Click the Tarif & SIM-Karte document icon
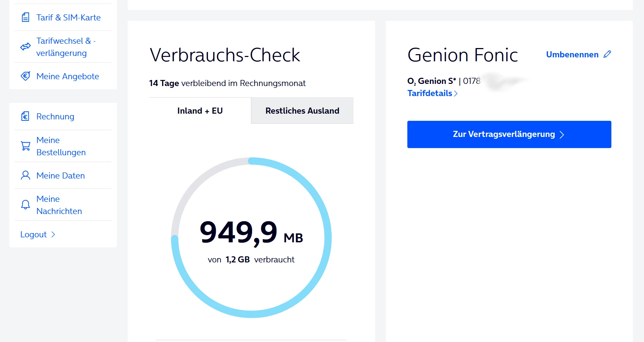Image resolution: width=644 pixels, height=342 pixels. (25, 17)
